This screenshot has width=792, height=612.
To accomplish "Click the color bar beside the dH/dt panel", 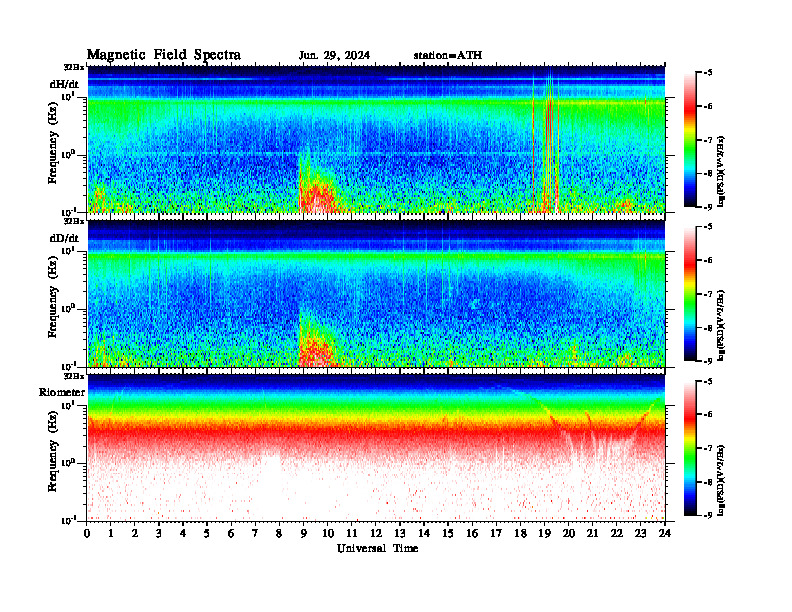I will click(x=690, y=139).
